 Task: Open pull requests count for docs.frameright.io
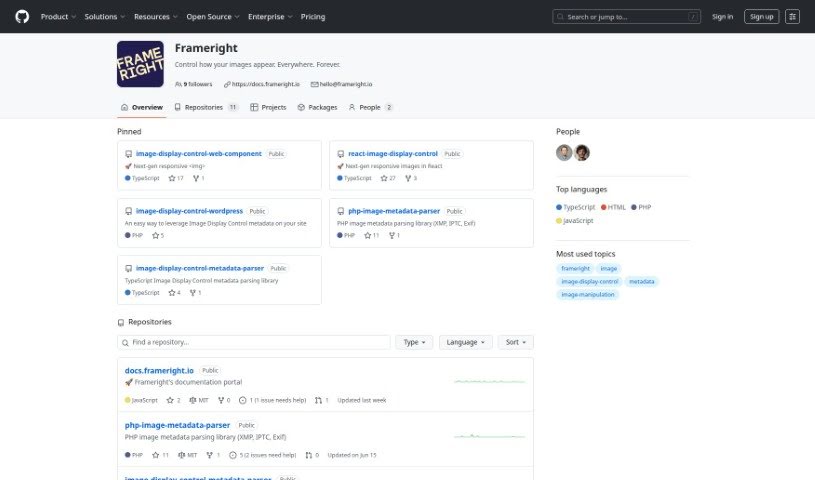(x=320, y=400)
